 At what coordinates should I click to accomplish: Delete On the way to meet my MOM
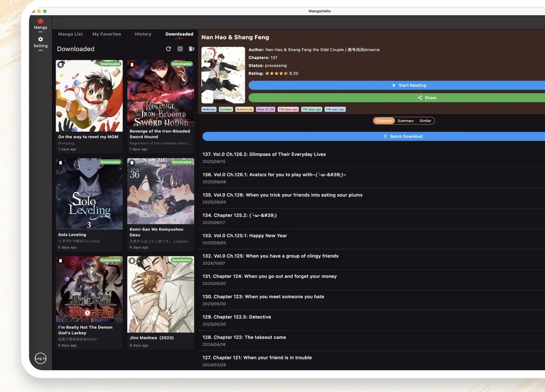pyautogui.click(x=60, y=65)
